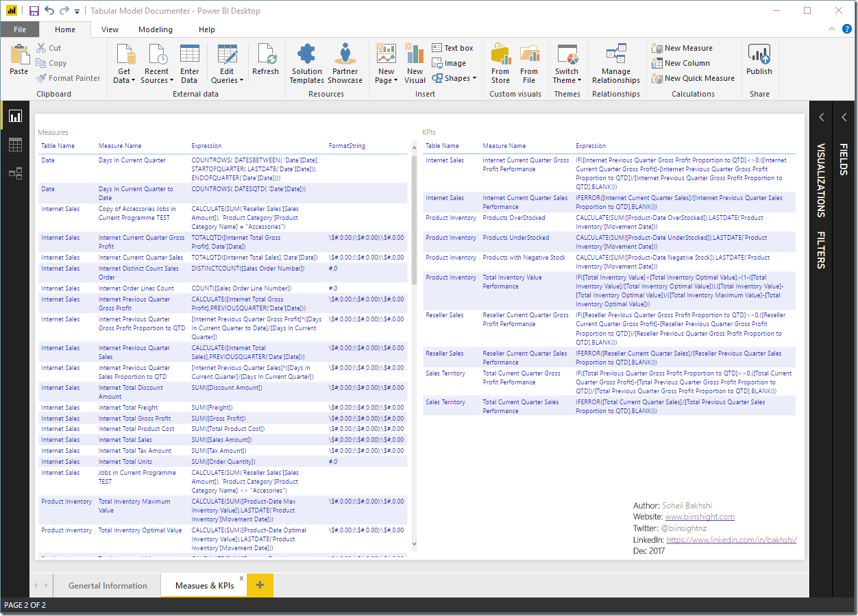Viewport: 858px width, 616px height.
Task: Select the Format Painter tool
Action: coord(68,78)
